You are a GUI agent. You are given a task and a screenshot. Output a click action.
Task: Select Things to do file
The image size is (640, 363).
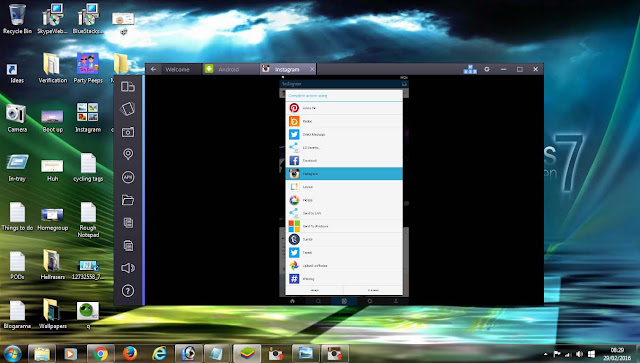17,216
